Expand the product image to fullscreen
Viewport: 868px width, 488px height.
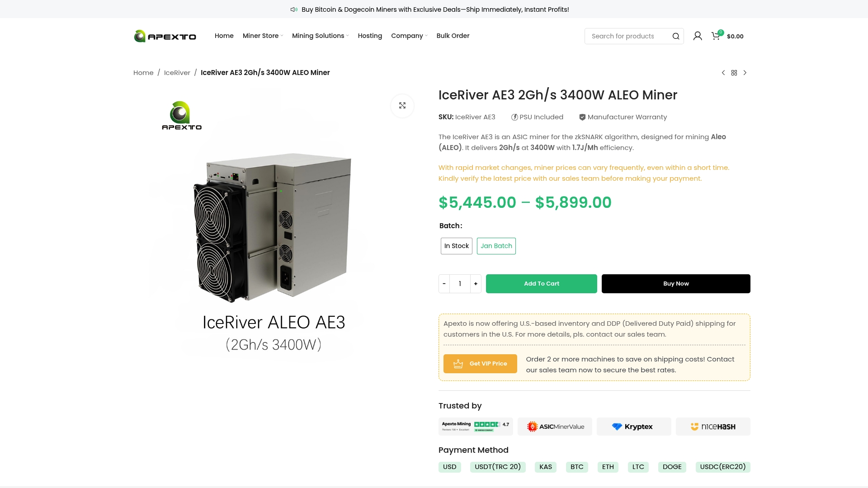coord(402,105)
